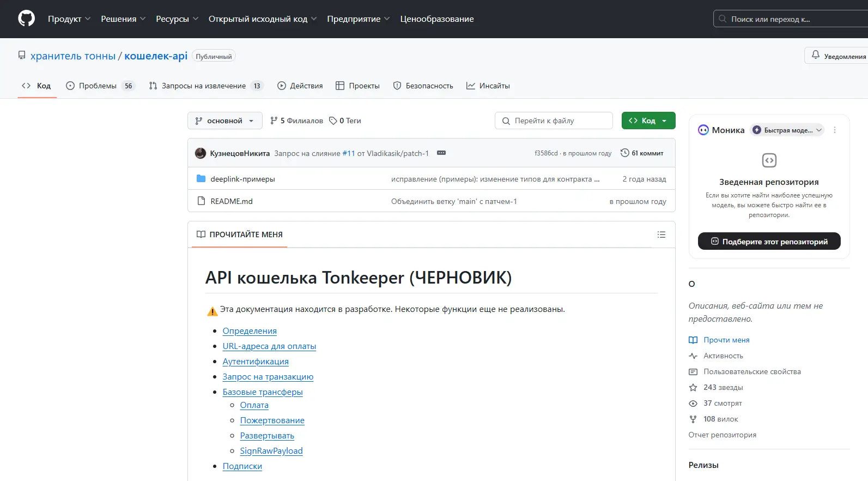Open the Проекты tab
The height and width of the screenshot is (481, 868).
[357, 86]
